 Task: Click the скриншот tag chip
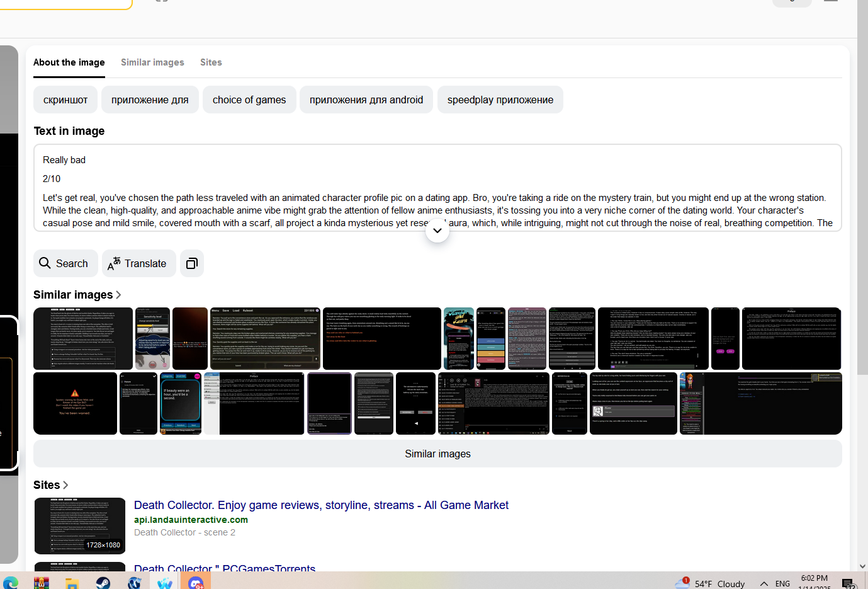(x=65, y=100)
